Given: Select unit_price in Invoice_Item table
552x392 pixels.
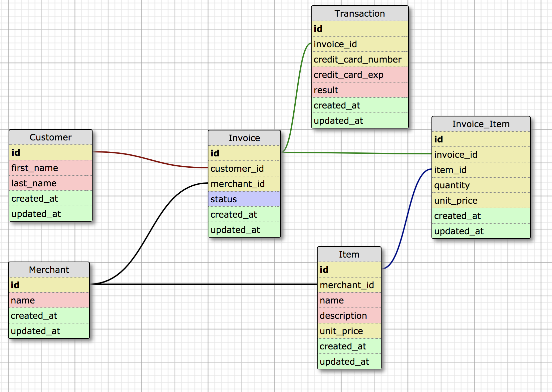Looking at the screenshot, I should 481,201.
